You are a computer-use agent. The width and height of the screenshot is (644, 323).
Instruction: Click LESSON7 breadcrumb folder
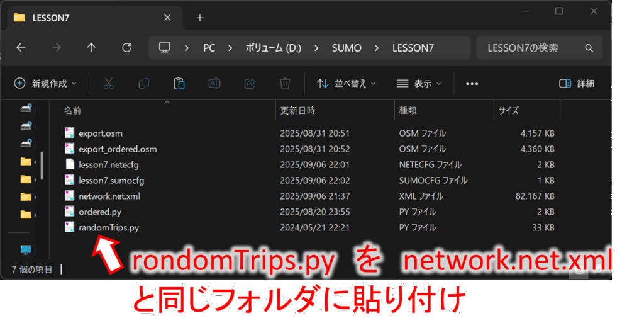coord(413,48)
